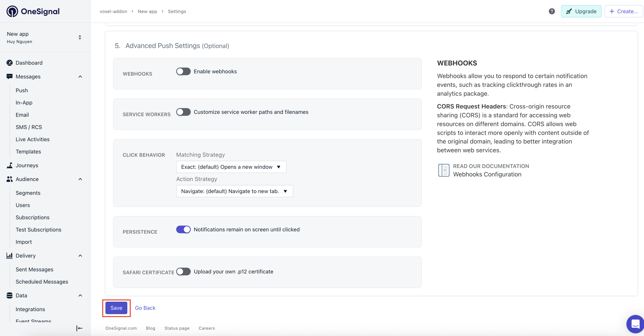Collapse the sidebar using arrow icon
This screenshot has height=336, width=644.
coord(79,328)
